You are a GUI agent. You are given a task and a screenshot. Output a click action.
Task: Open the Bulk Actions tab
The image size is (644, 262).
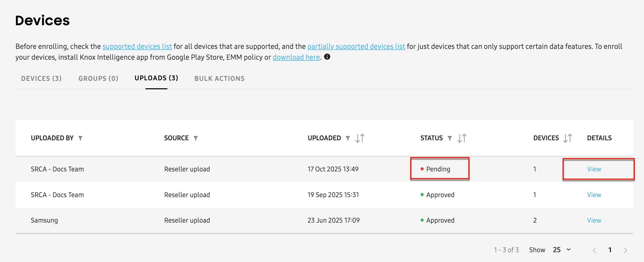(x=219, y=78)
